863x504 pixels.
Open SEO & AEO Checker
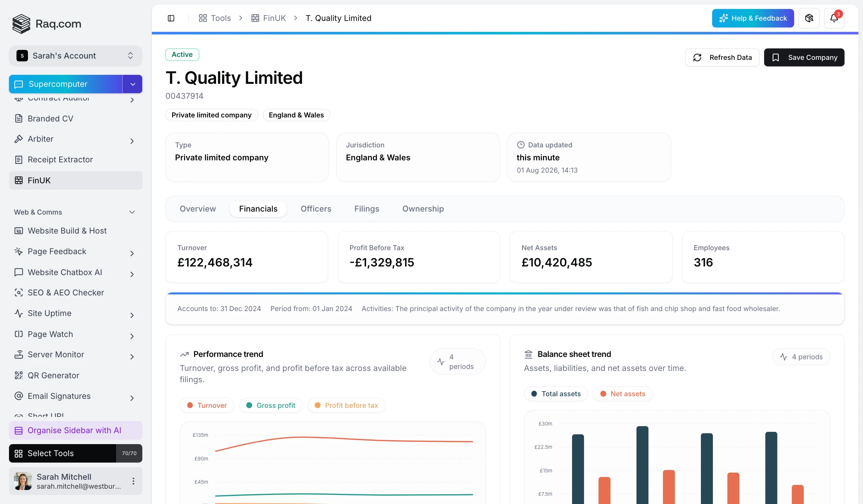pyautogui.click(x=75, y=292)
